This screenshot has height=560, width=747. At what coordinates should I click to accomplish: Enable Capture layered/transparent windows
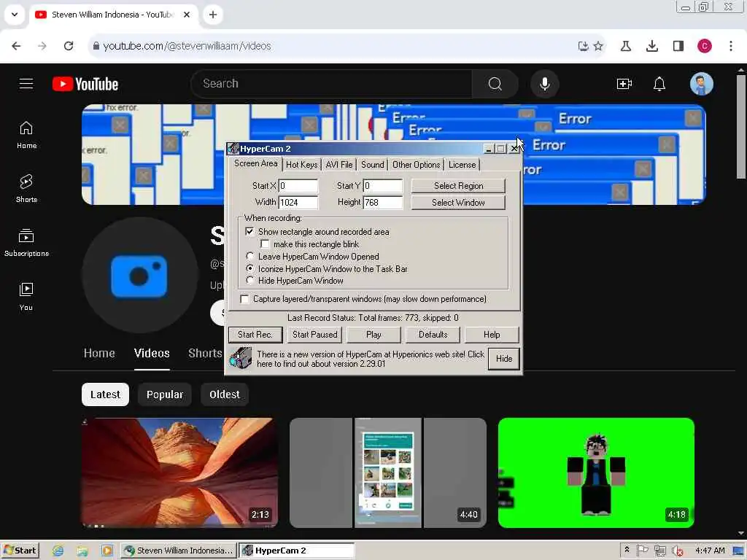pyautogui.click(x=244, y=299)
